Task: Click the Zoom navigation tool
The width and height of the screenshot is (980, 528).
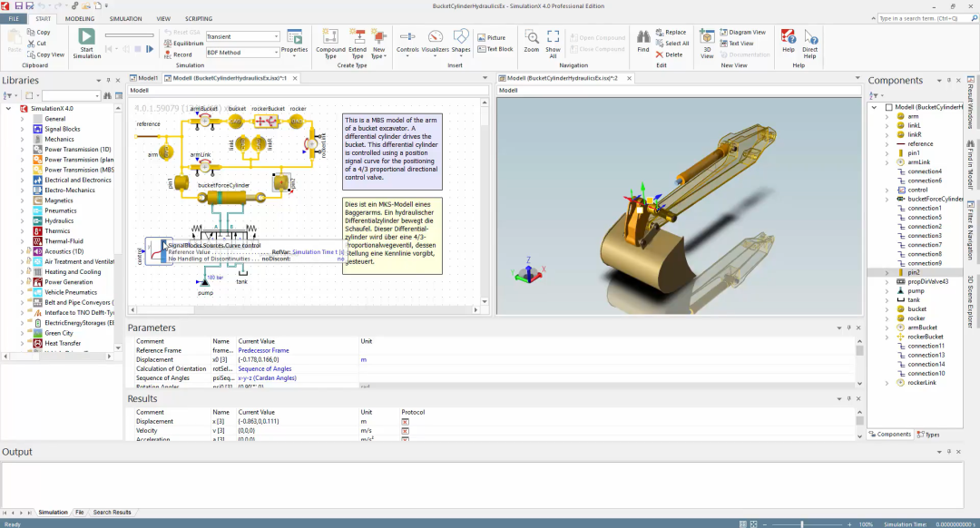Action: [531, 41]
